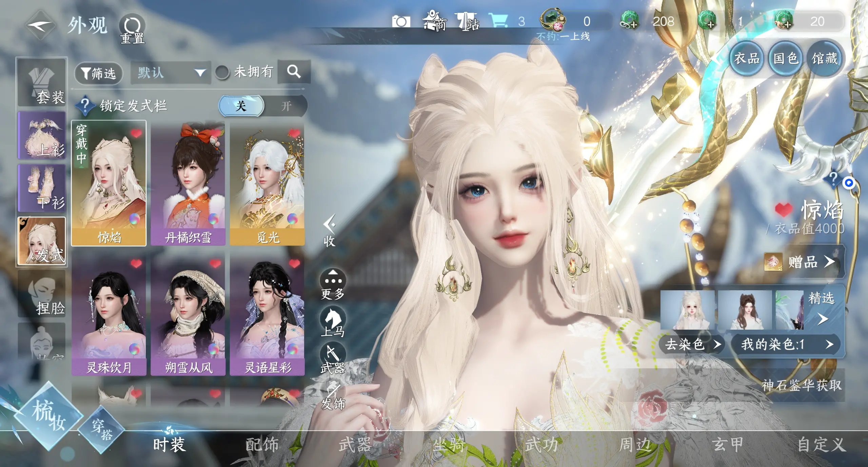Select the 捏脸 face customization category
The width and height of the screenshot is (868, 467).
[x=42, y=294]
